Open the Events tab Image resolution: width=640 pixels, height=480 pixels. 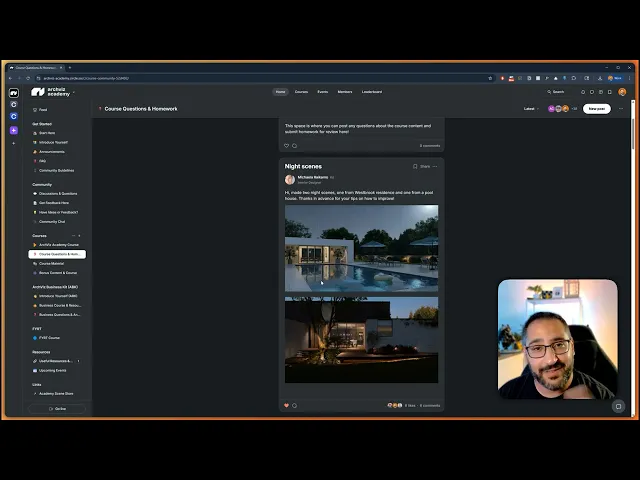tap(322, 92)
